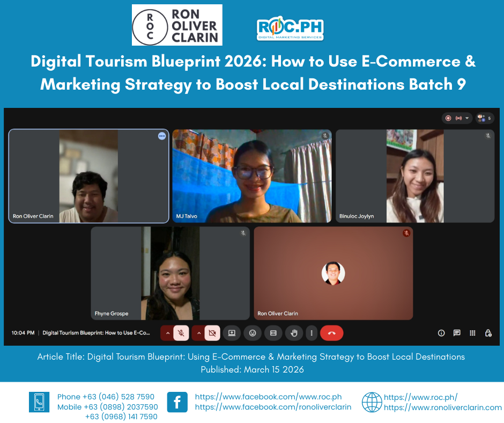
Task: Click the red leave call button
Action: (x=331, y=333)
